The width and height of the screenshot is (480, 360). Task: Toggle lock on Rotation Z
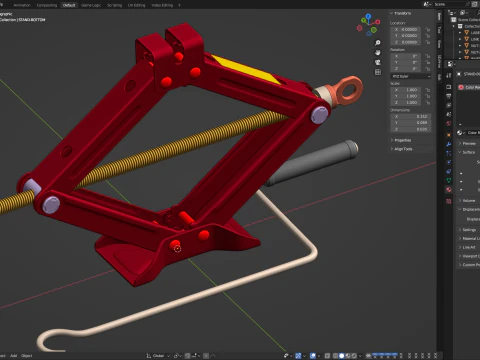pos(428,69)
